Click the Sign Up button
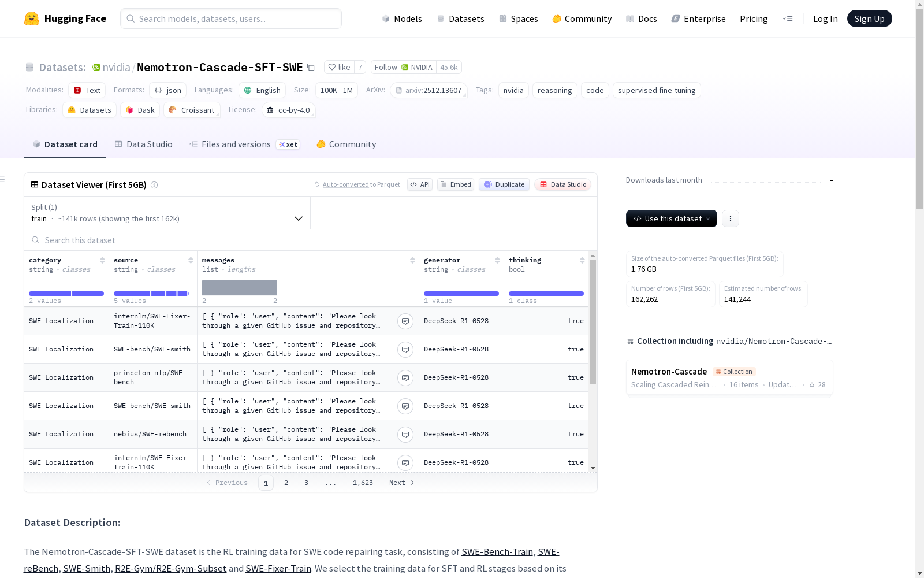 click(x=870, y=18)
